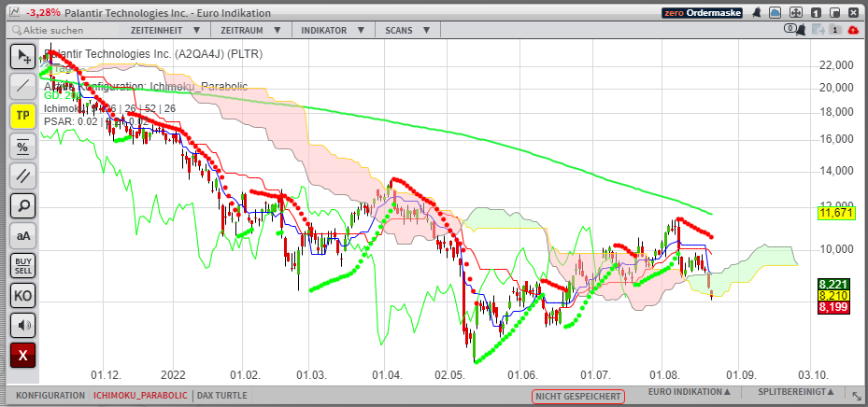Open the KO knock-out tool

23,295
